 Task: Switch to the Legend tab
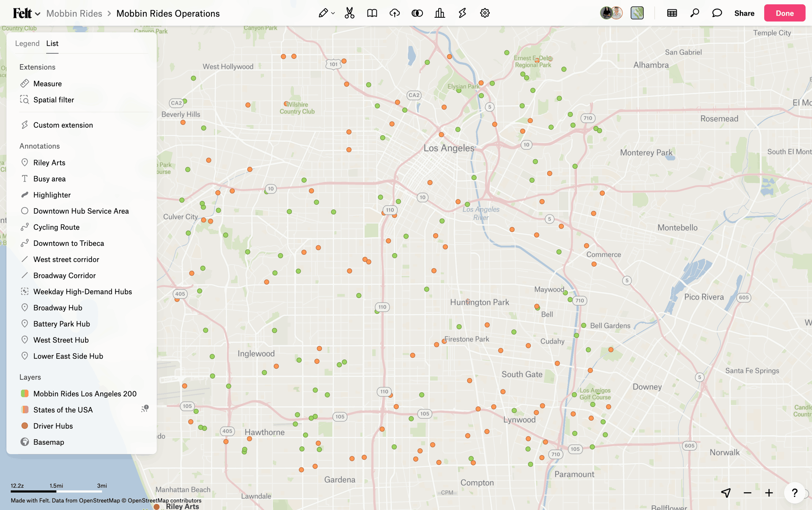[27, 43]
